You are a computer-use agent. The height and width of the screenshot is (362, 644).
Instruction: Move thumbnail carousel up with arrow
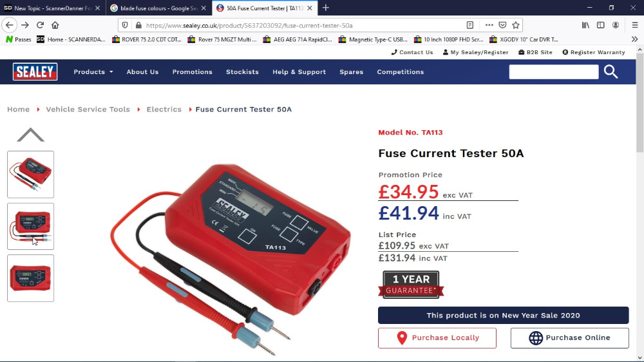[x=30, y=135]
